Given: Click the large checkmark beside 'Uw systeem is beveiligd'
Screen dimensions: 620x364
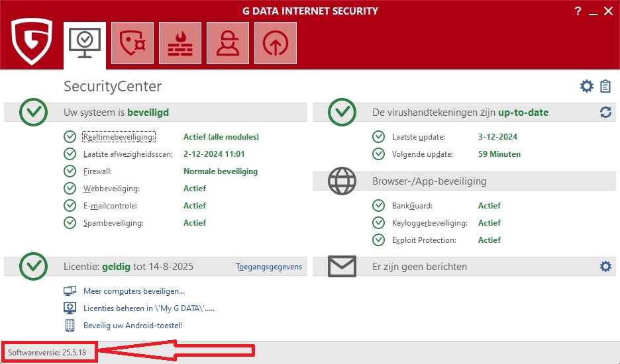Looking at the screenshot, I should coord(33,113).
